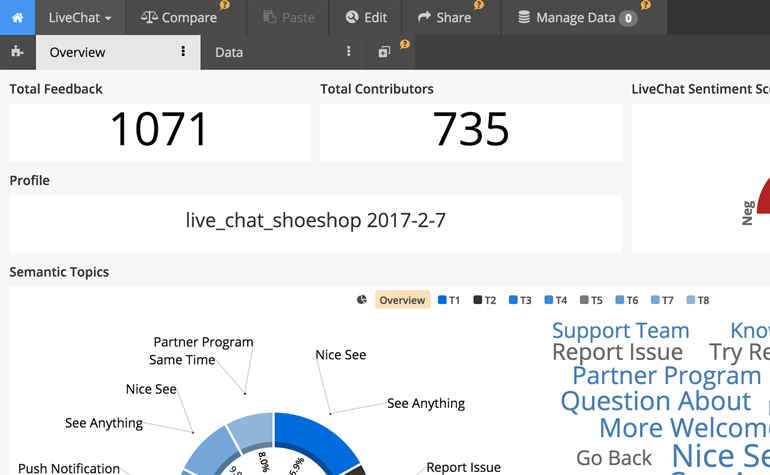Click 'Question About' in the word cloud

pos(656,401)
